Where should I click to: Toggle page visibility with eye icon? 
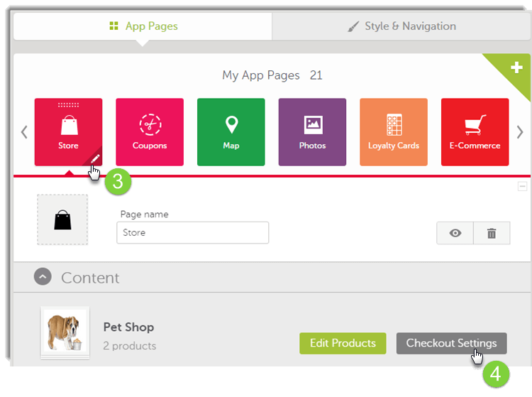point(455,233)
